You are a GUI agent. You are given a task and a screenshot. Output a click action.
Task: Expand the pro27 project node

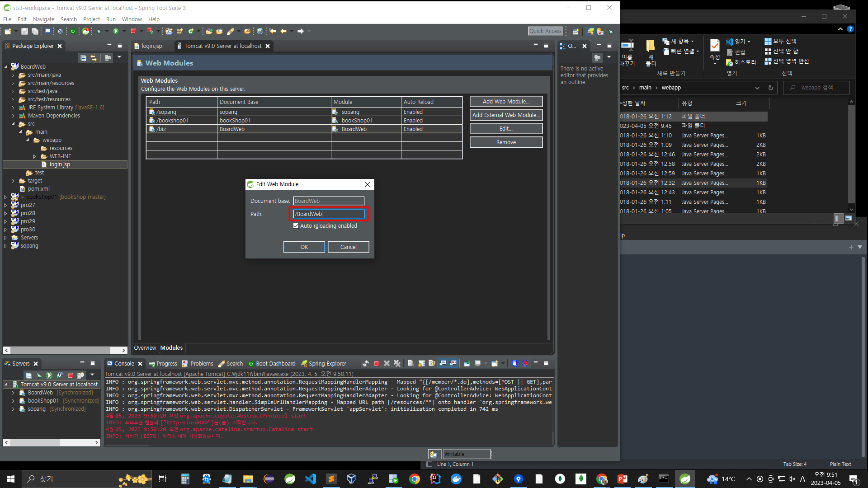[6, 205]
